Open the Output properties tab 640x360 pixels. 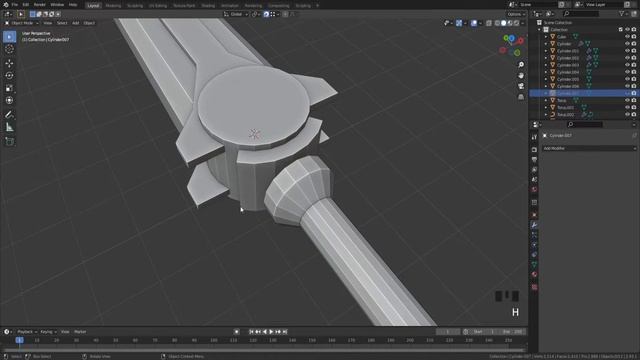coord(534,160)
